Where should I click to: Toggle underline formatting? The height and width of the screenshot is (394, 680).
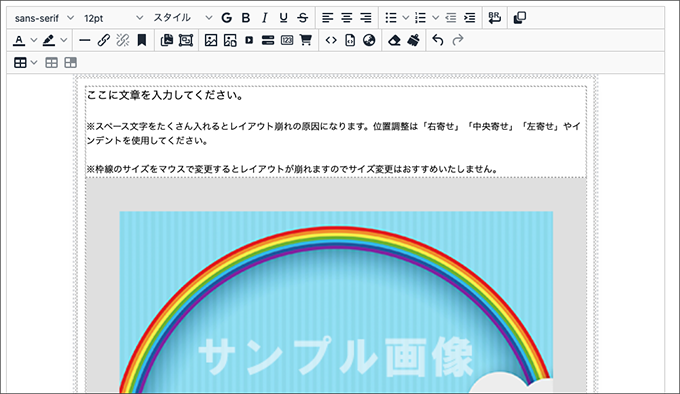pyautogui.click(x=284, y=18)
